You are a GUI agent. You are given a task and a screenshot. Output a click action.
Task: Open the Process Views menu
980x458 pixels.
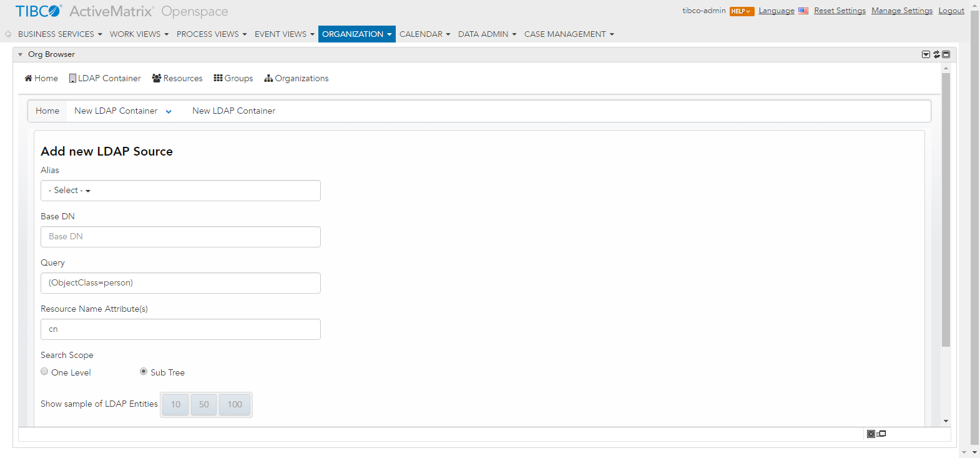pos(212,34)
